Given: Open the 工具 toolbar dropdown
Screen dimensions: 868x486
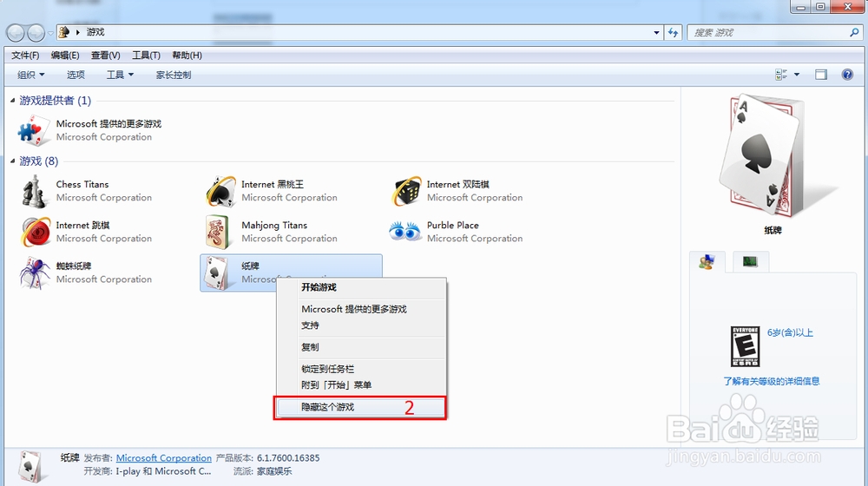Looking at the screenshot, I should 120,75.
